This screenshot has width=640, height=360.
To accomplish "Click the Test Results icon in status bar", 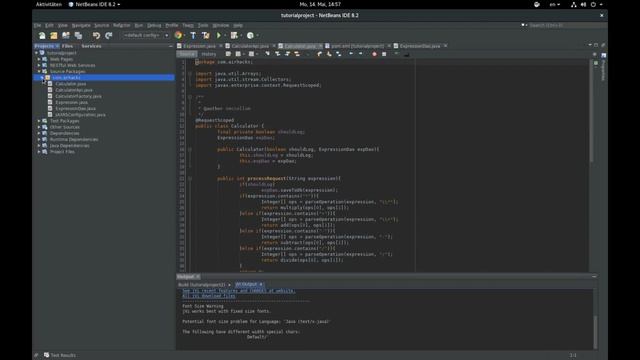I will click(x=46, y=355).
